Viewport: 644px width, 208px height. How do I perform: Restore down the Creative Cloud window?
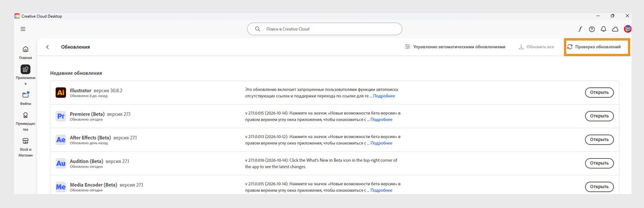tap(613, 16)
